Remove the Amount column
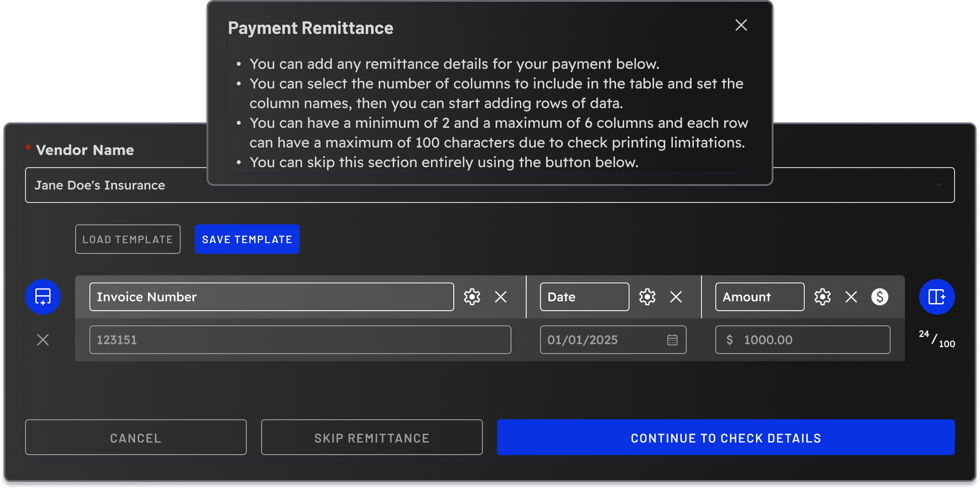980x489 pixels. (851, 296)
